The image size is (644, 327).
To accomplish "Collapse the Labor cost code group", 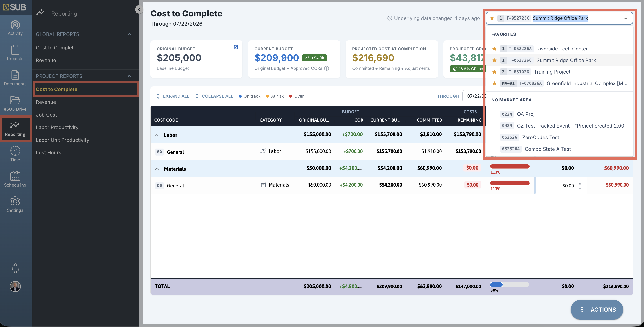I will point(157,135).
